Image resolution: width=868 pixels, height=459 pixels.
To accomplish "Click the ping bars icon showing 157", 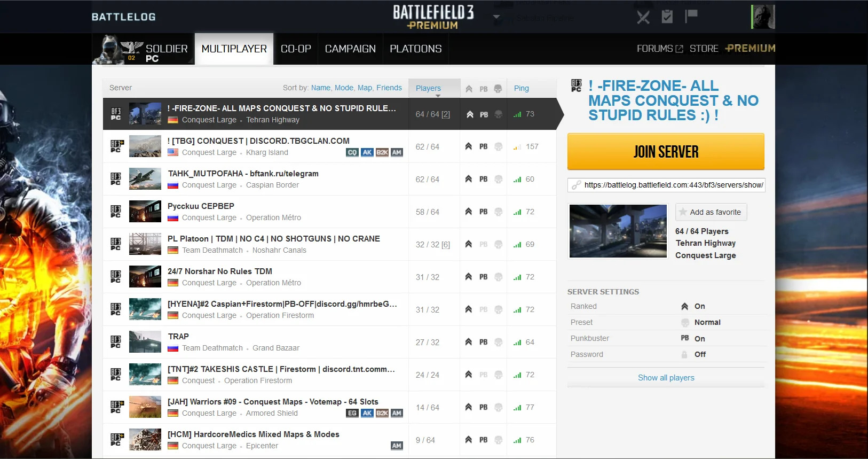I will pyautogui.click(x=517, y=147).
